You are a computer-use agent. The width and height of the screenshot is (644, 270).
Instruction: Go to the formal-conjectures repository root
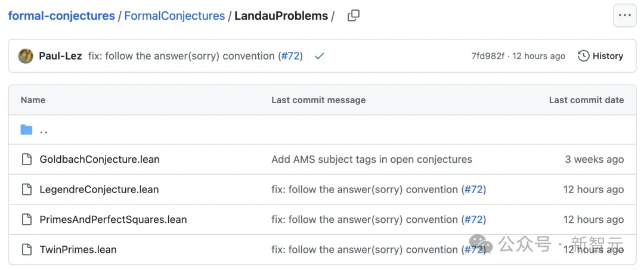(61, 16)
